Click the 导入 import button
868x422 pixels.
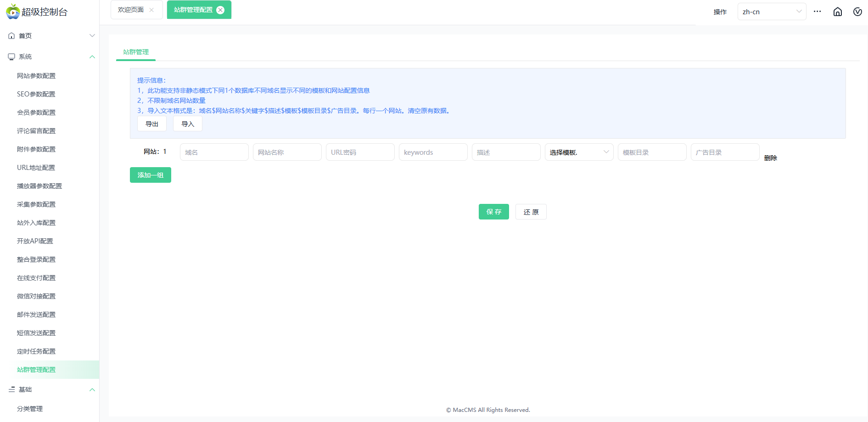[188, 124]
